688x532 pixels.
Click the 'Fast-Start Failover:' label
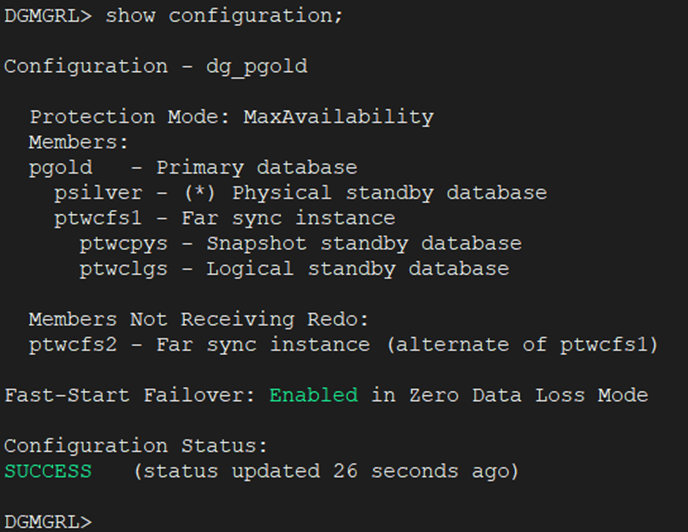click(x=129, y=395)
